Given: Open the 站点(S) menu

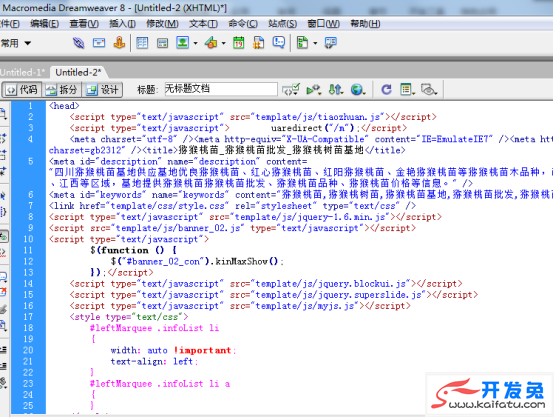Looking at the screenshot, I should 282,24.
